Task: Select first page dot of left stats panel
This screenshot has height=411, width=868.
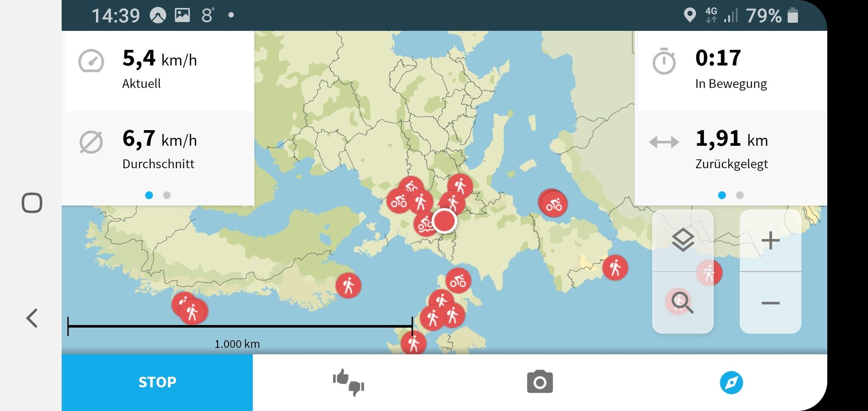Action: point(149,195)
